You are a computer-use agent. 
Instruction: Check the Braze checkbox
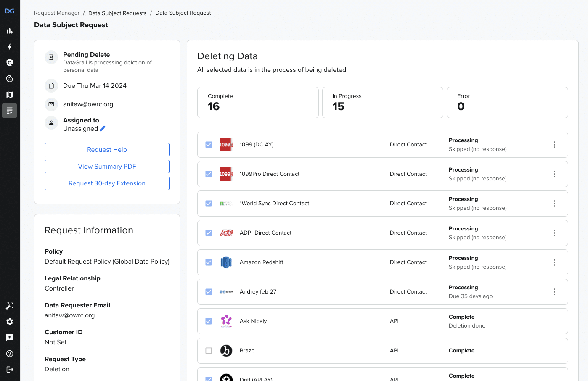coord(209,351)
